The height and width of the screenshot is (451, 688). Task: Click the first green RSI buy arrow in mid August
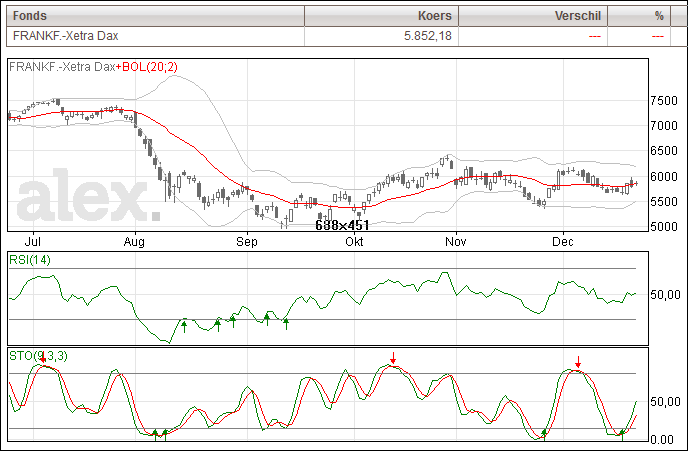tap(184, 326)
